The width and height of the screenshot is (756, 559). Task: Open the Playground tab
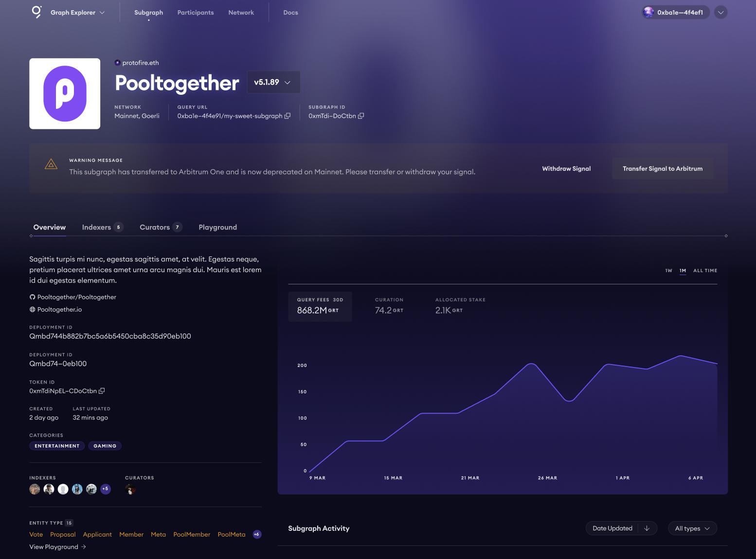pos(217,227)
